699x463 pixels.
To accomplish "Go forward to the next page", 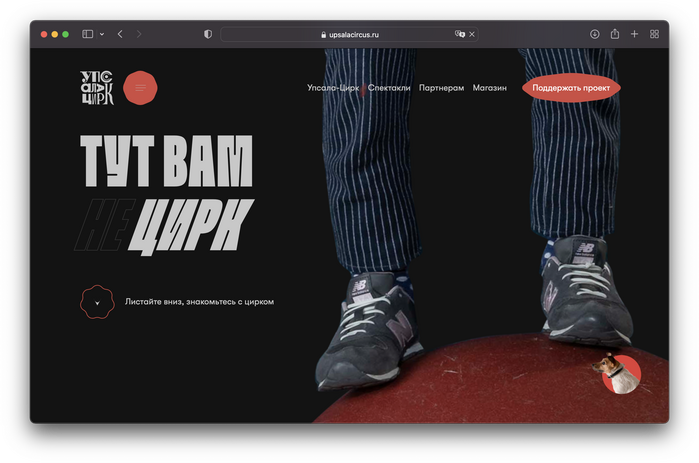I will [x=139, y=34].
